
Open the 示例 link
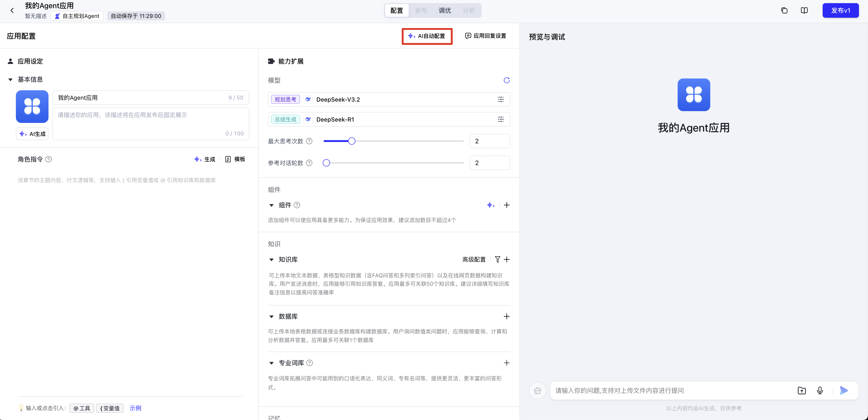pyautogui.click(x=136, y=408)
